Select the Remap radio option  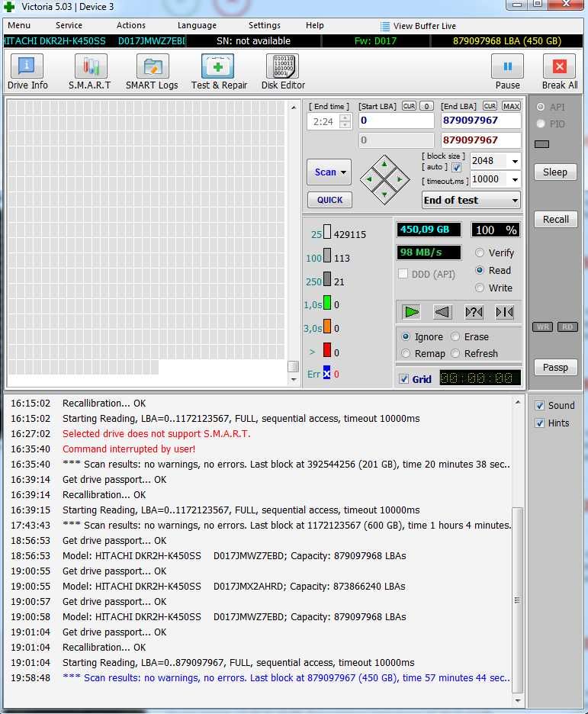pos(406,353)
